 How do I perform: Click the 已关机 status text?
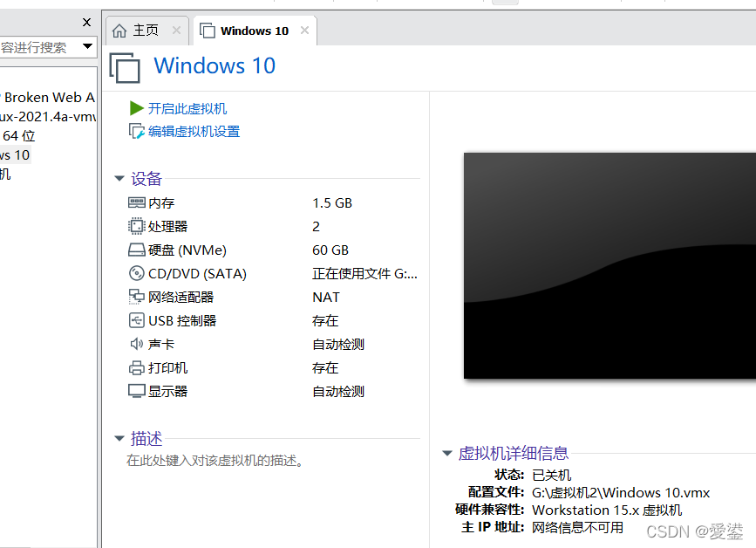coord(552,476)
